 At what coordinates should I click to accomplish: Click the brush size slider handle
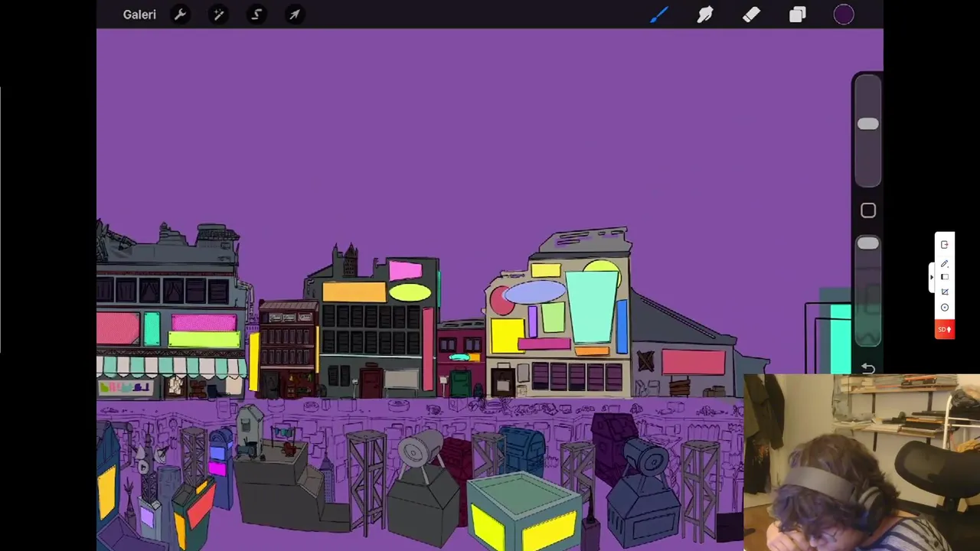(x=867, y=124)
